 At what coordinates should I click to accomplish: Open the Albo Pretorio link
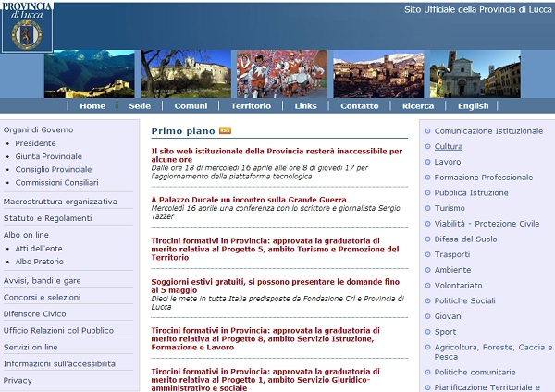pyautogui.click(x=39, y=262)
